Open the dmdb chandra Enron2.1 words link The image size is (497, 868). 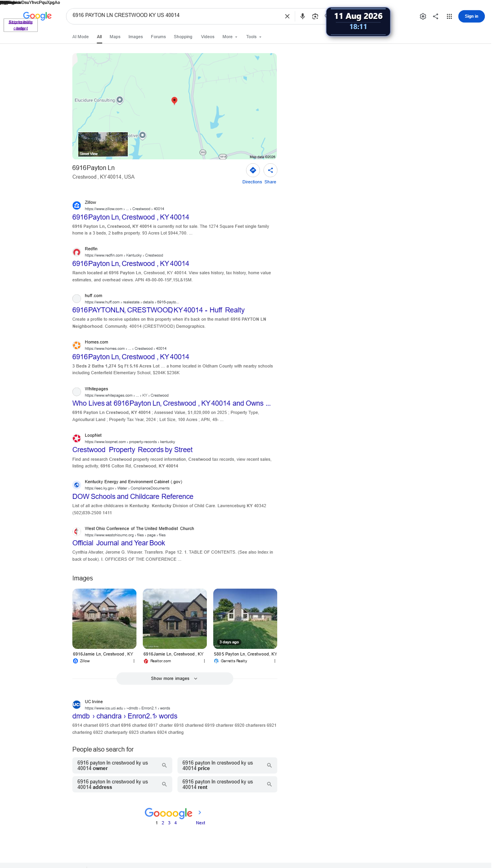point(125,716)
